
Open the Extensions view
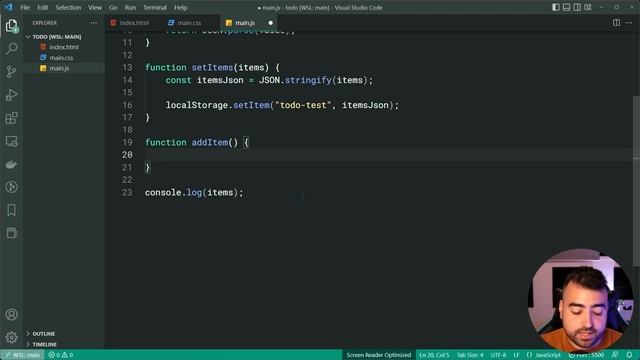tap(11, 118)
